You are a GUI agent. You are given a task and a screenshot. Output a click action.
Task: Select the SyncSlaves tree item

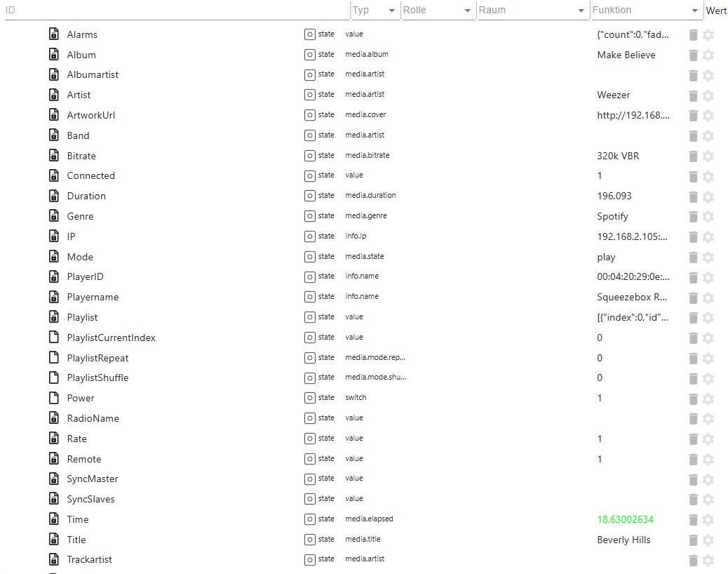pos(90,499)
